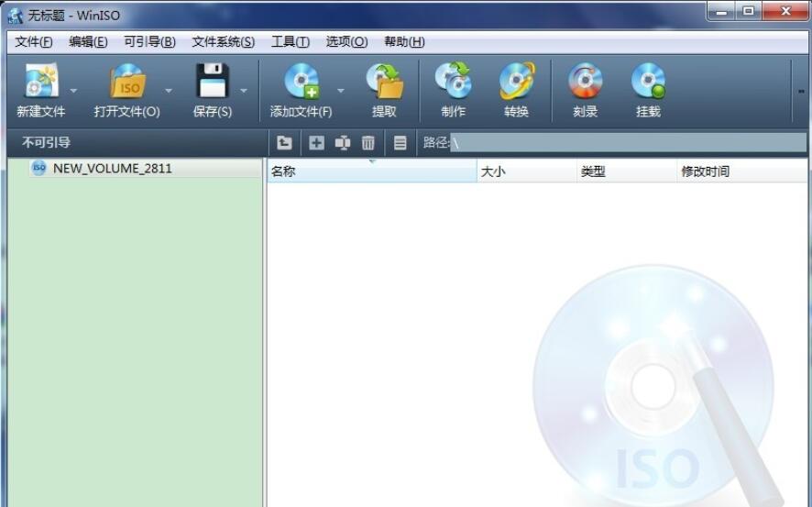Maximize the WinISO window
Viewport: 812px width, 507px height.
click(x=748, y=11)
